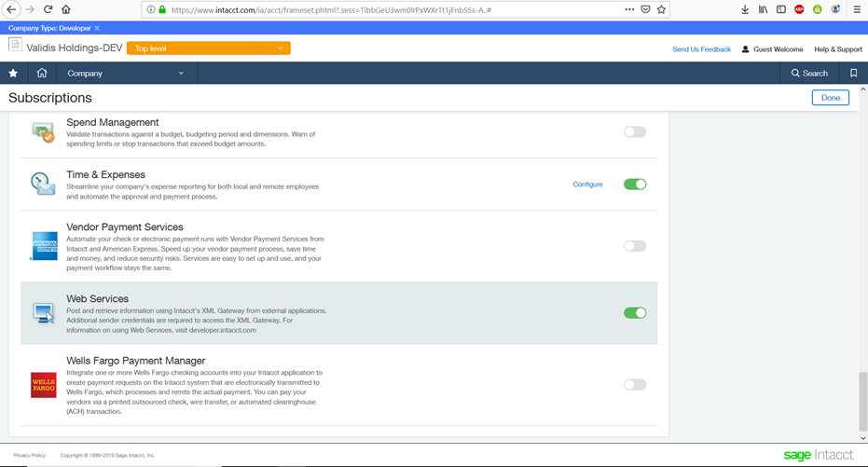Enable Vendor Payment Services toggle
The image size is (868, 467).
pyautogui.click(x=635, y=246)
